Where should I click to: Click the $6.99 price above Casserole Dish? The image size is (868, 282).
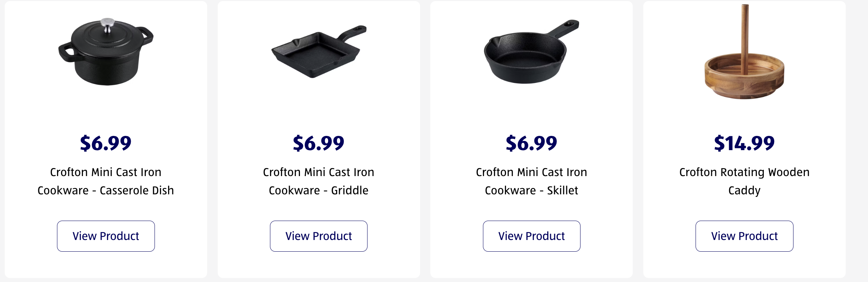[x=106, y=143]
